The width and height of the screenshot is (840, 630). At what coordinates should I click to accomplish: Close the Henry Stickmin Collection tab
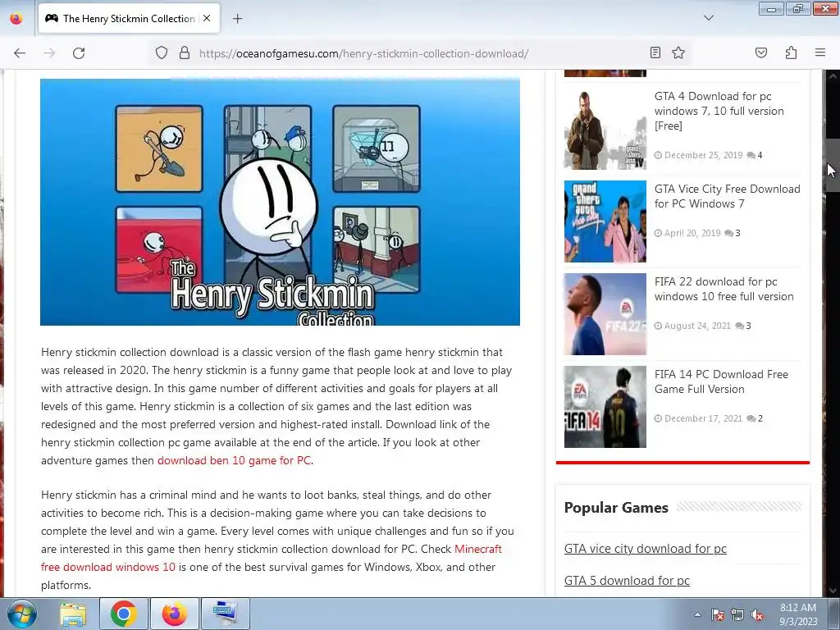[207, 18]
